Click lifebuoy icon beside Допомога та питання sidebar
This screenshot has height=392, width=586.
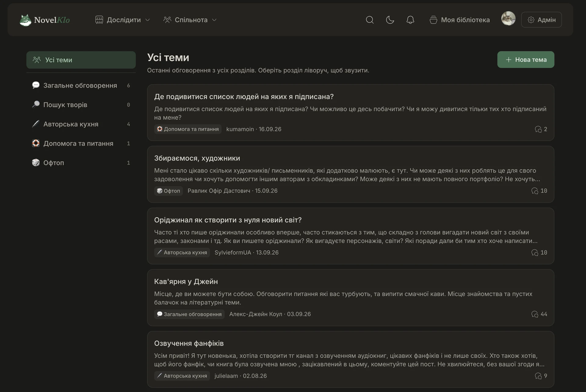pos(36,143)
